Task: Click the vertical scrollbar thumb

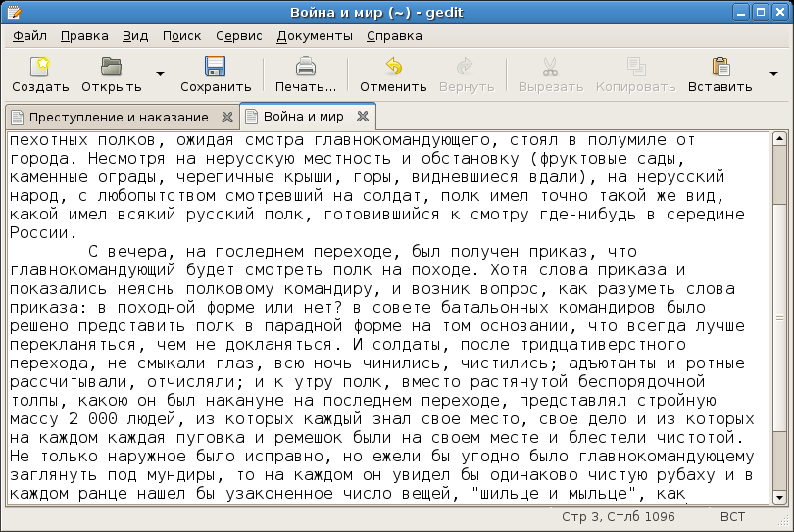Action: point(779,316)
